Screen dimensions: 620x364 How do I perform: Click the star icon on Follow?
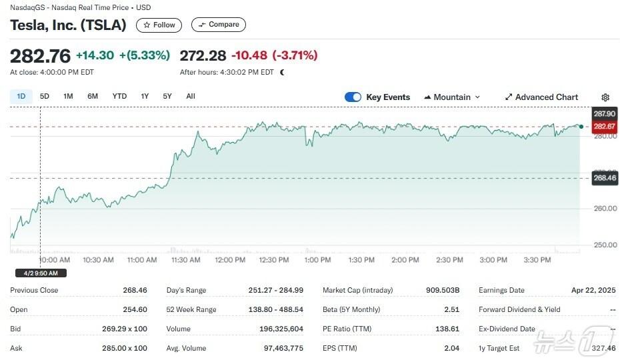(147, 25)
